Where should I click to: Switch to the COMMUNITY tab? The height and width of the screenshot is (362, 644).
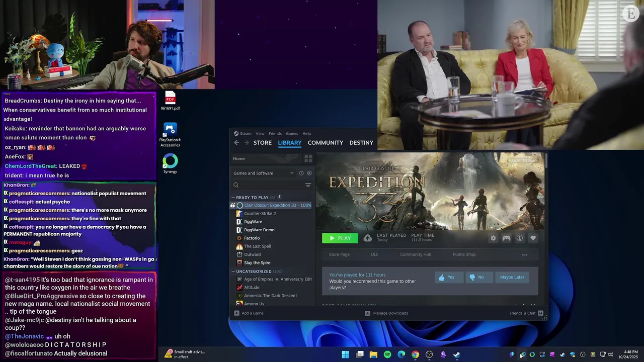pyautogui.click(x=326, y=143)
